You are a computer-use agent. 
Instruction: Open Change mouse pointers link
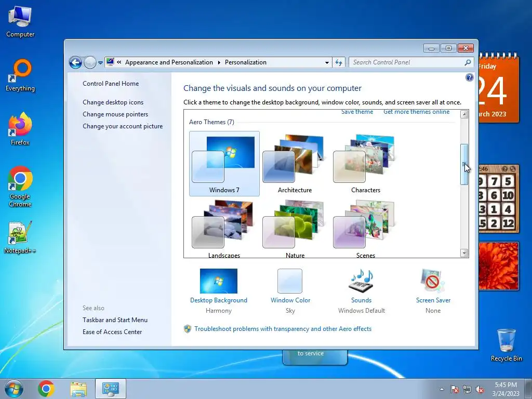pyautogui.click(x=115, y=114)
